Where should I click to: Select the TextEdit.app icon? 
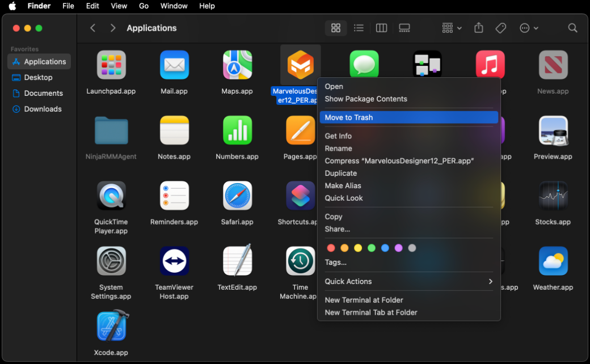pyautogui.click(x=238, y=260)
